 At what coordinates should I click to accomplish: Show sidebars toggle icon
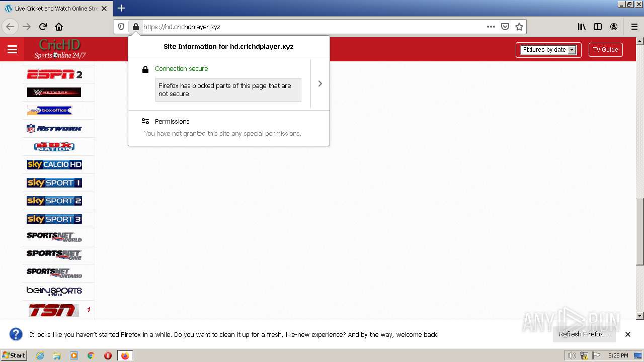coord(598,27)
